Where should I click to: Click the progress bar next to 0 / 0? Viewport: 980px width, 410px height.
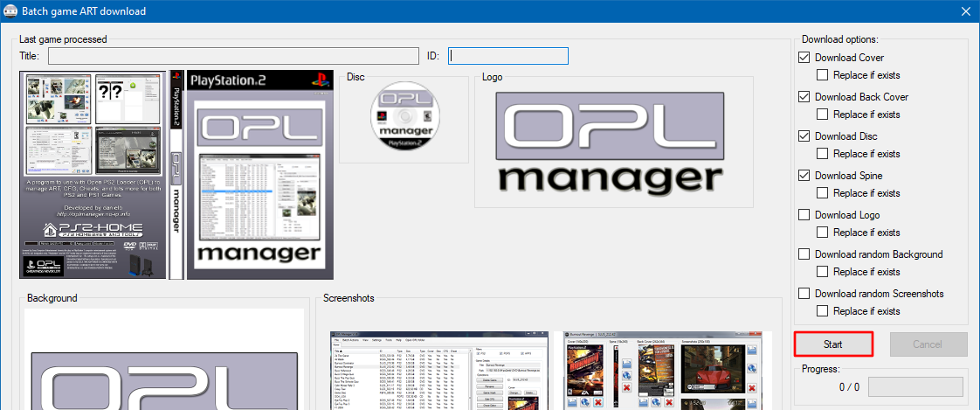[x=916, y=387]
